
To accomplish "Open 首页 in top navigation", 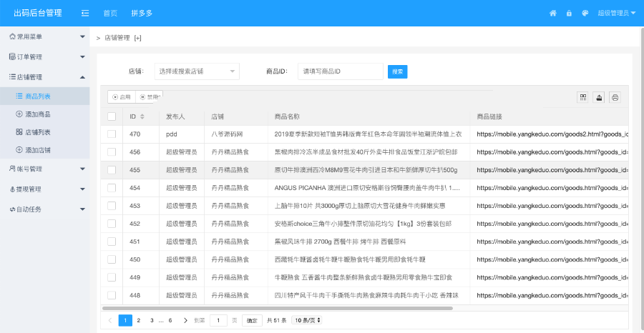I will coord(110,13).
